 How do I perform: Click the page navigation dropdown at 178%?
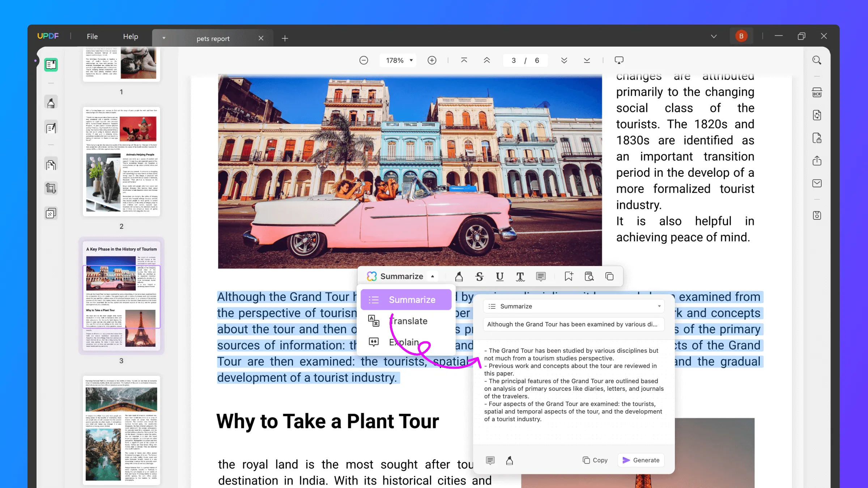coord(397,60)
